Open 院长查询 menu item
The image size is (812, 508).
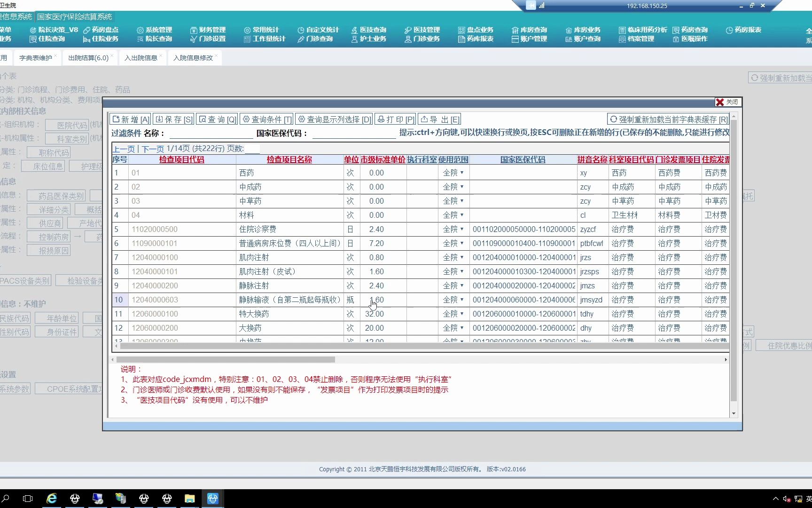[155, 39]
